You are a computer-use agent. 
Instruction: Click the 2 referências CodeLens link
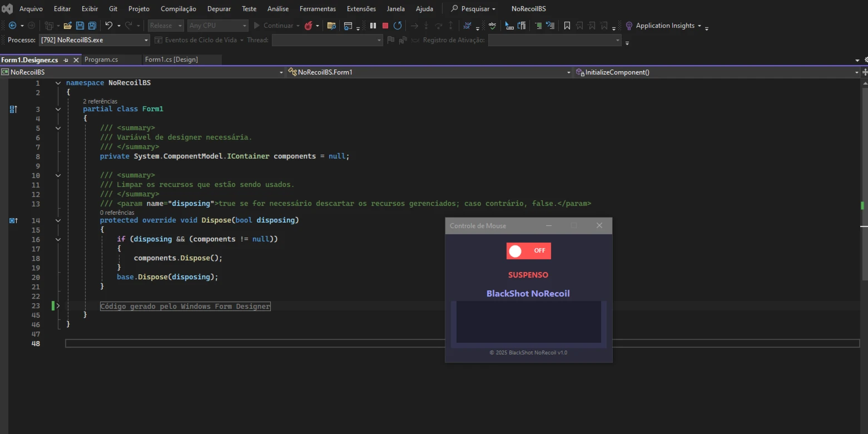(x=100, y=101)
